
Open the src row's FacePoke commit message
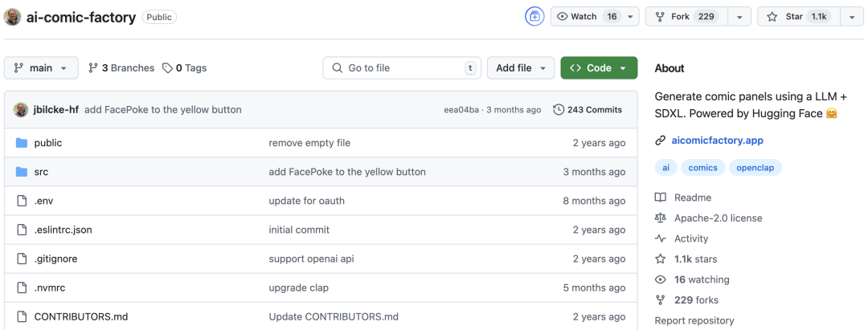tap(347, 172)
